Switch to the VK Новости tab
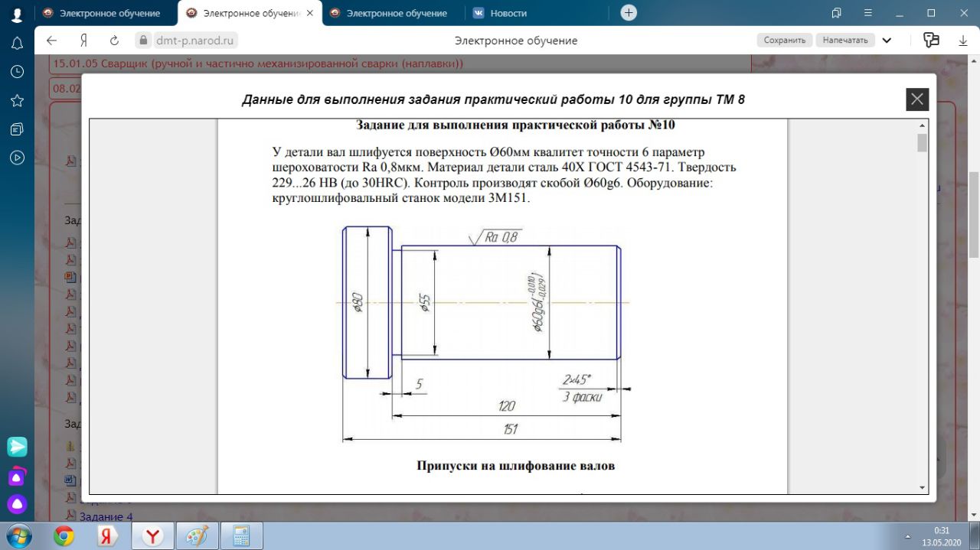 (536, 13)
